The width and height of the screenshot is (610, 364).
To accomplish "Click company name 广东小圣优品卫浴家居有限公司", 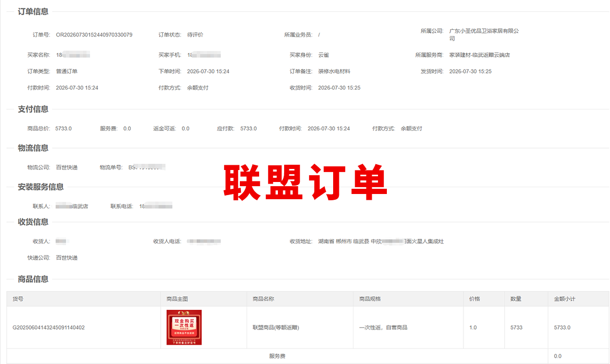I will click(x=484, y=34).
